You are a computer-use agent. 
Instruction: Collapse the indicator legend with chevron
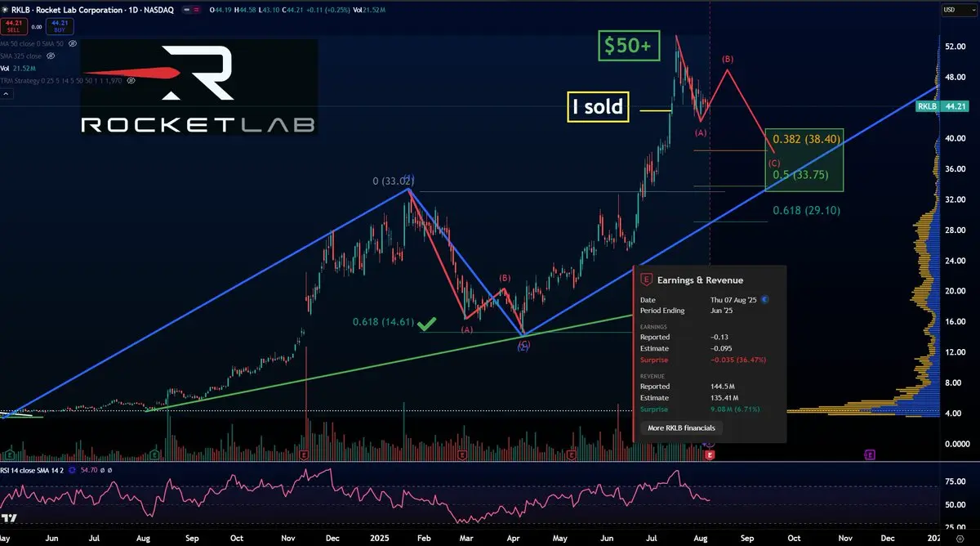click(x=7, y=96)
